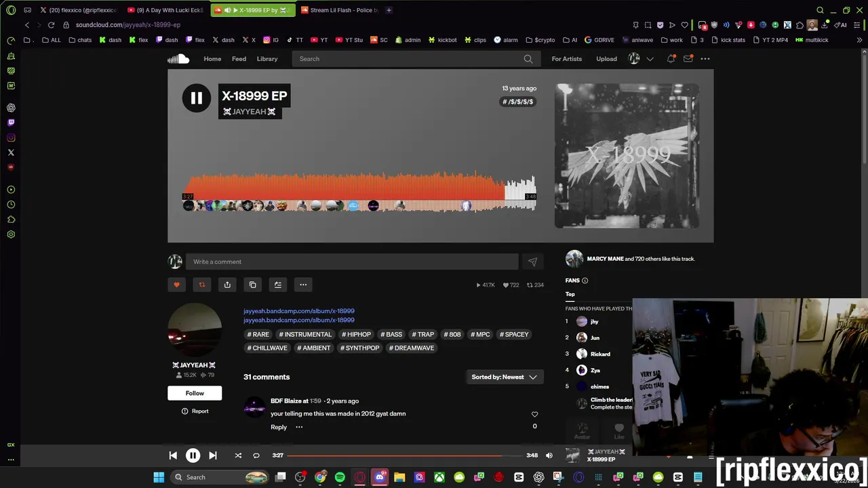The width and height of the screenshot is (868, 488).
Task: Like the track with the heart icon
Action: click(176, 285)
